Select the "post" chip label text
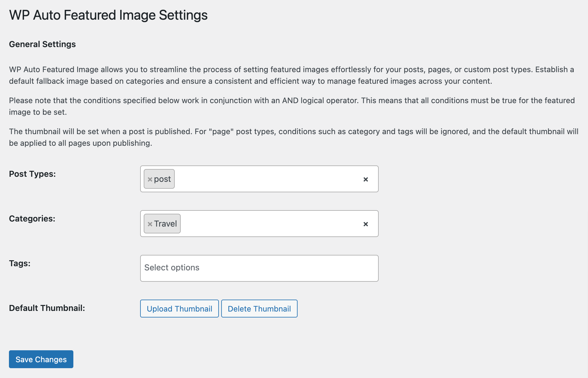 [163, 179]
